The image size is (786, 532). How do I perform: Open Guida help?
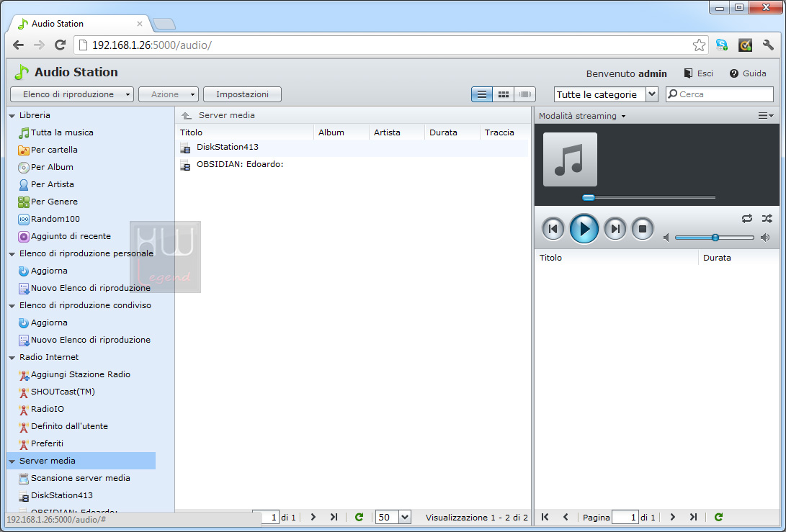pyautogui.click(x=747, y=73)
